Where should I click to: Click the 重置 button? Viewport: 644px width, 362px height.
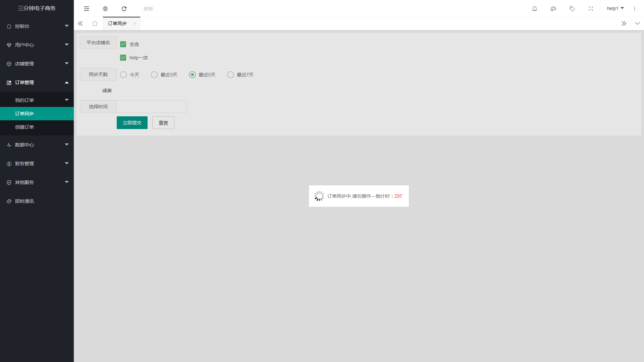[x=163, y=123]
